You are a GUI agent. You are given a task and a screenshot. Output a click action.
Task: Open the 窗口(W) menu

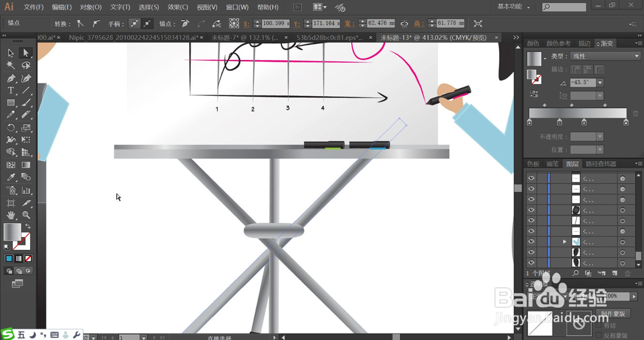(238, 7)
